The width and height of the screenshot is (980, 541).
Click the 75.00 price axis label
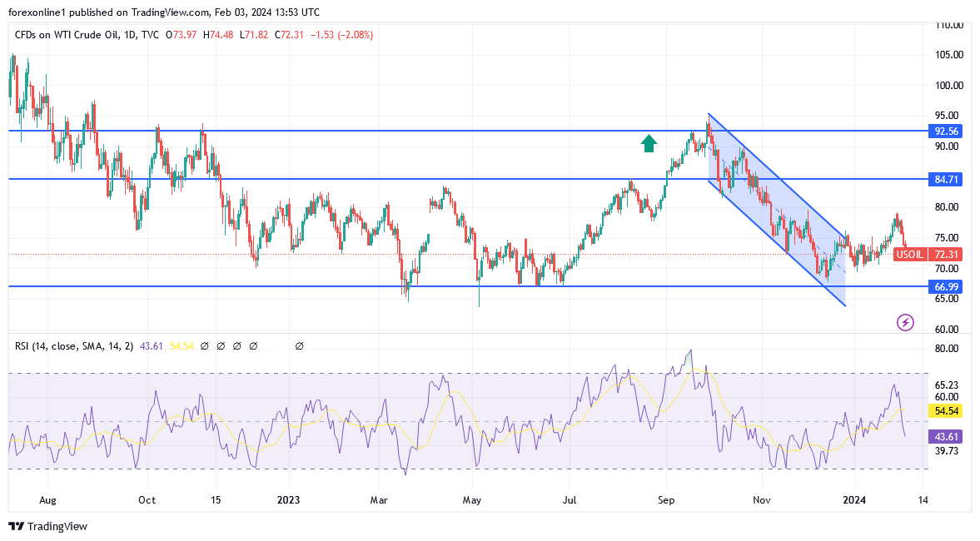point(946,238)
